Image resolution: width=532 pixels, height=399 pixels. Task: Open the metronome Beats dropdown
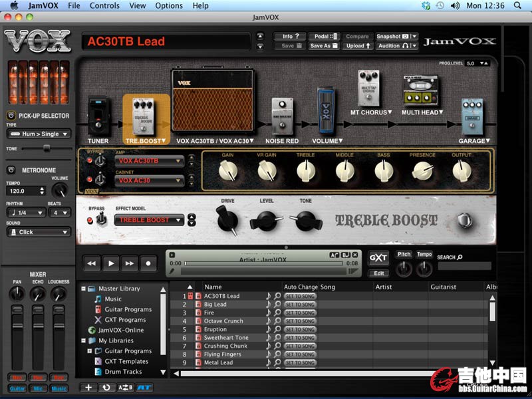60,213
